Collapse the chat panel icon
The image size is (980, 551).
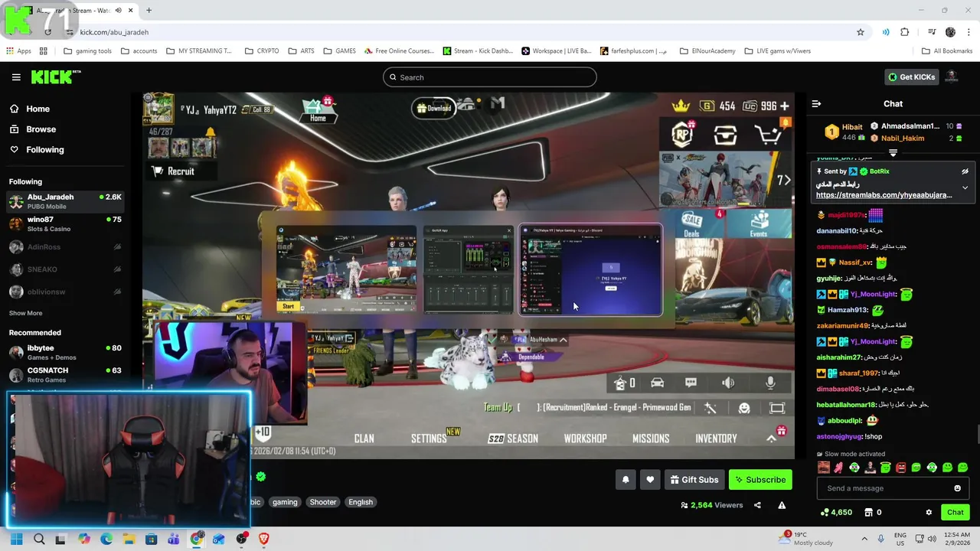(x=816, y=103)
